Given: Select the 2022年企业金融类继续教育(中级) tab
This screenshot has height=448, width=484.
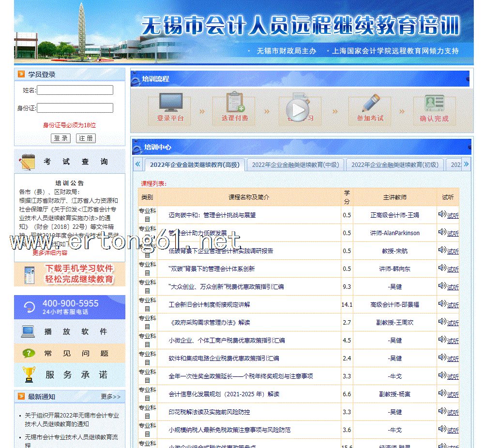Looking at the screenshot, I should pyautogui.click(x=295, y=165).
